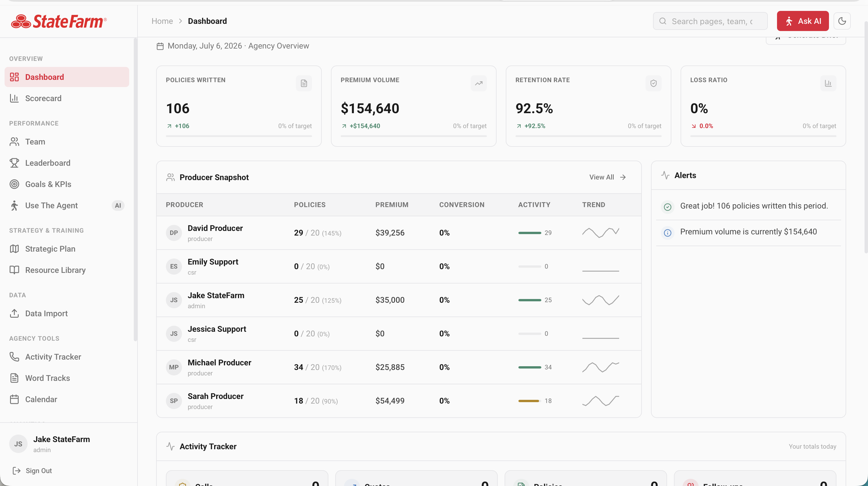Click the search magnifier icon

coord(663,21)
